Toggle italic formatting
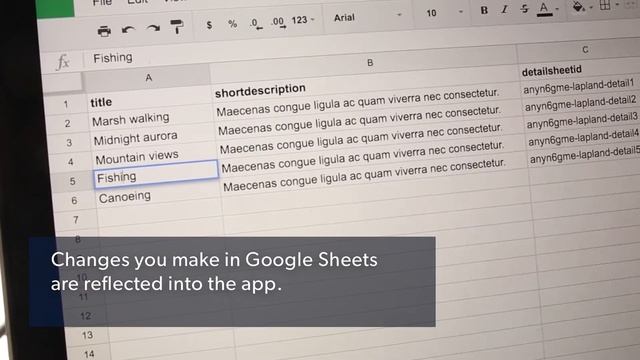The image size is (640, 360). 505,9
